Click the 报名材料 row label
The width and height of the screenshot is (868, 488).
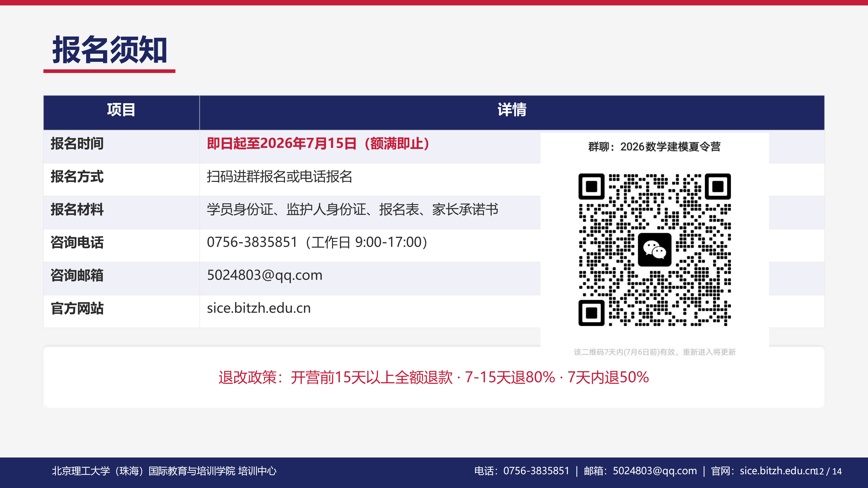tap(77, 209)
